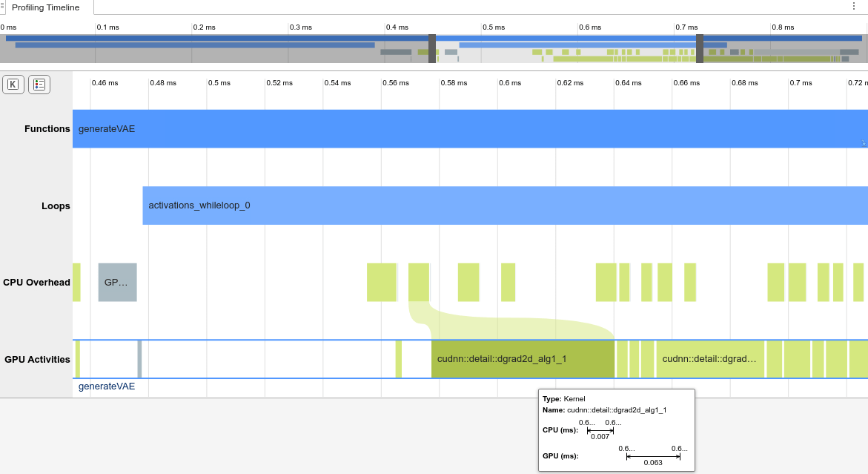Click the K kernel filter icon button

coord(13,85)
